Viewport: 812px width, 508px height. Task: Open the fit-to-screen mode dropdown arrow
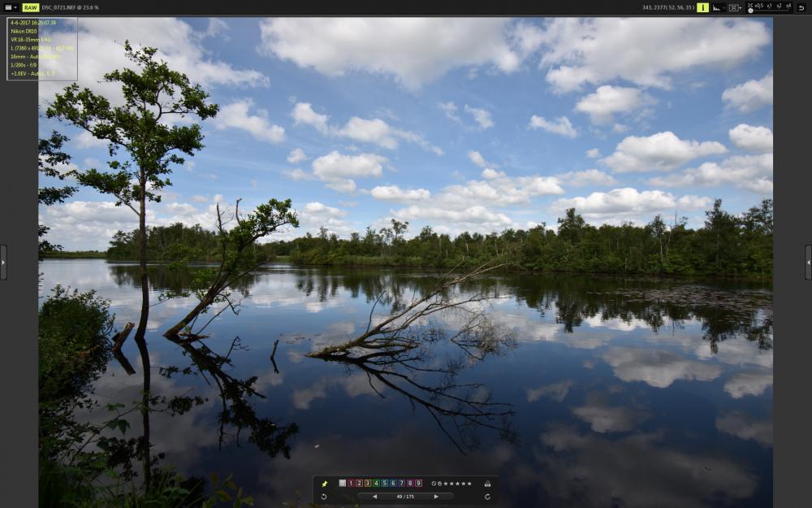(x=741, y=8)
